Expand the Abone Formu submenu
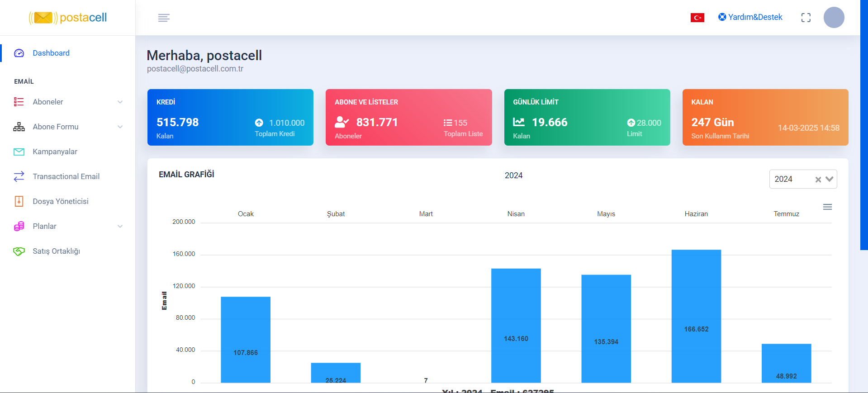The image size is (868, 393). click(x=120, y=127)
